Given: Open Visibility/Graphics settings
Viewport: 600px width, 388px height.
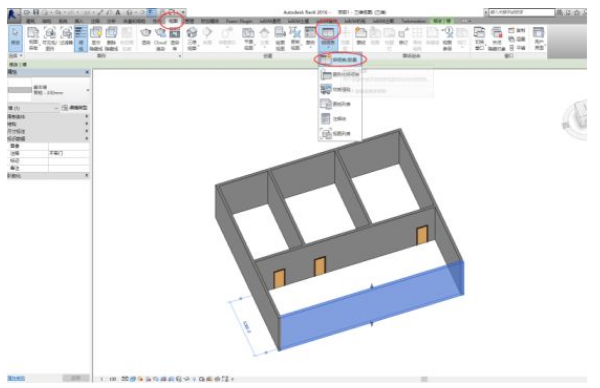Looking at the screenshot, I should point(50,39).
